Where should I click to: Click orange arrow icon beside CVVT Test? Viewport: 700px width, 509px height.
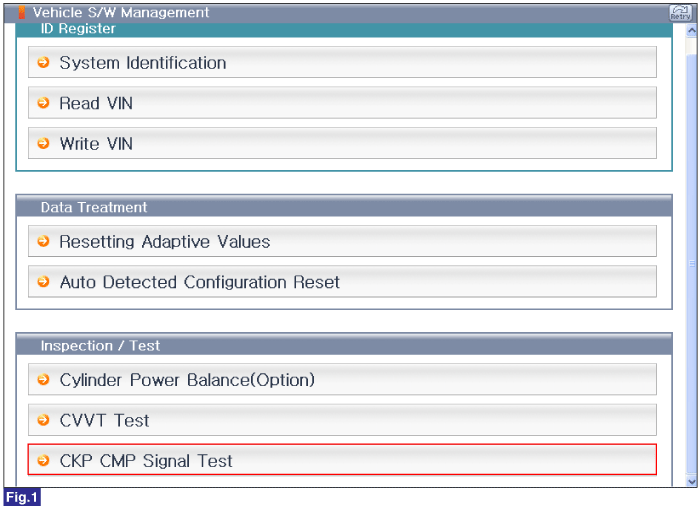click(x=43, y=420)
